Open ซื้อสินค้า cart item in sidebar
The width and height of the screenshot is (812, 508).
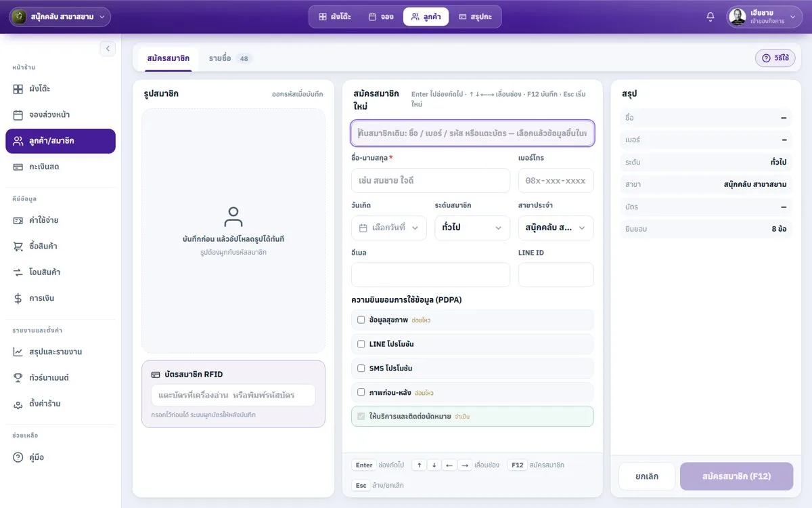[x=60, y=246]
